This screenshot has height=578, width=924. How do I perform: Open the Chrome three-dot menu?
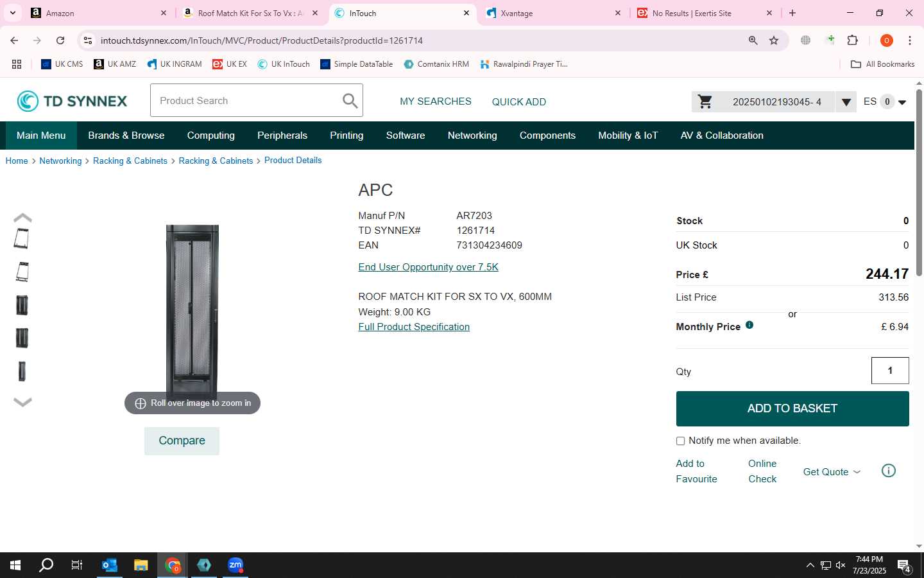(910, 40)
